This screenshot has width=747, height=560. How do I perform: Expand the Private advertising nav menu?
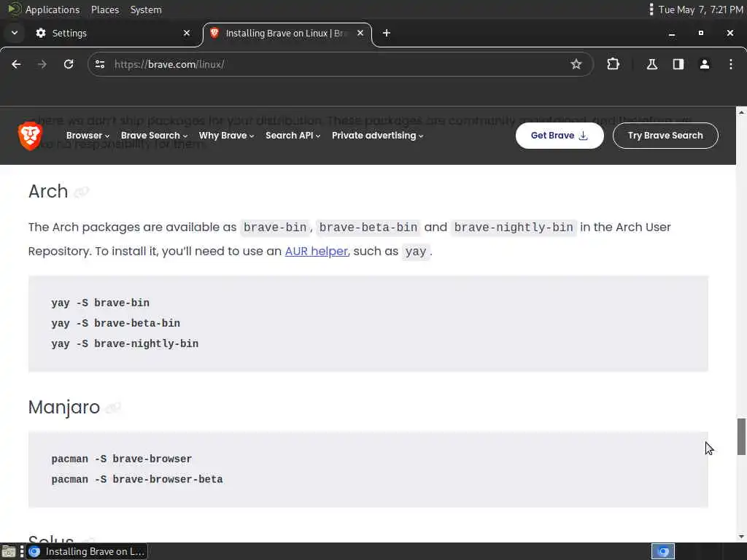click(x=377, y=136)
